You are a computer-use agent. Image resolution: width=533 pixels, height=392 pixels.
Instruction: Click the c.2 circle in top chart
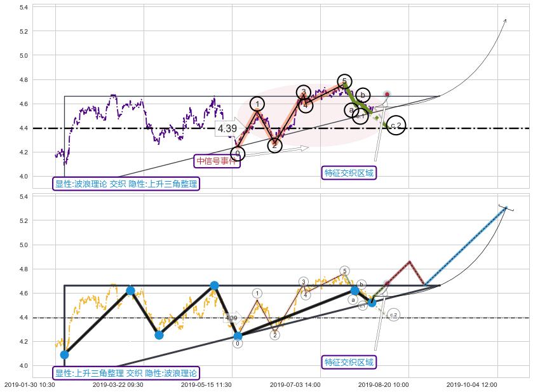click(396, 126)
